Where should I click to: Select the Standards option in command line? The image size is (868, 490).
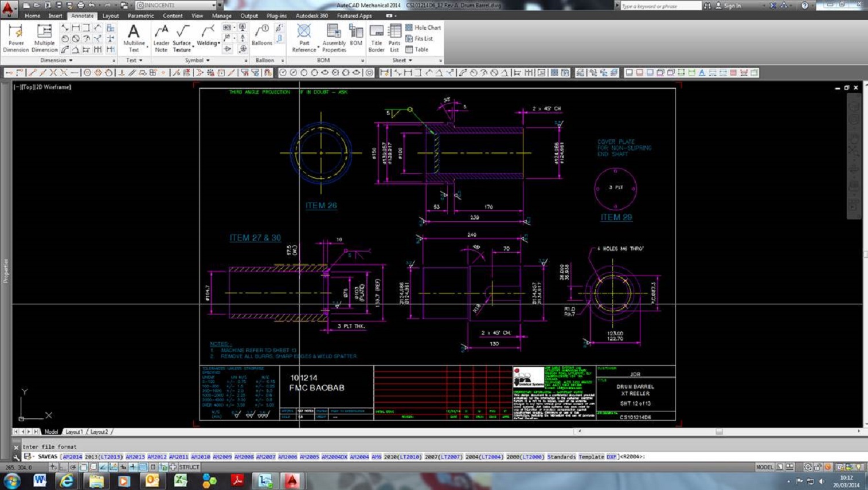[561, 457]
